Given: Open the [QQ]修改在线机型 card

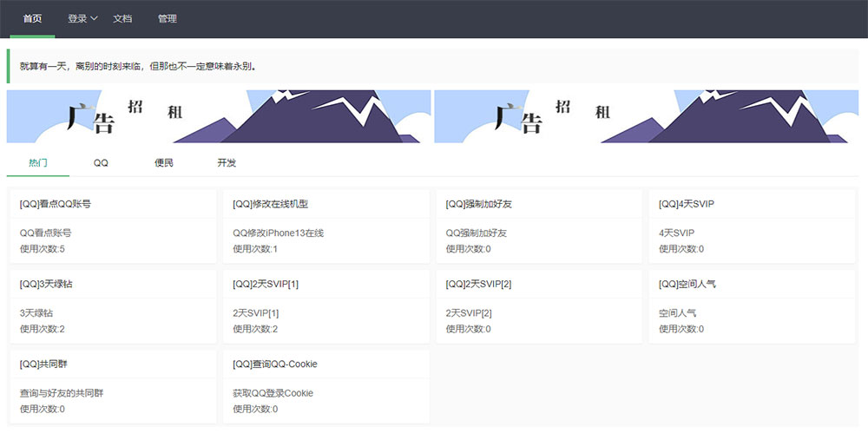Looking at the screenshot, I should pyautogui.click(x=325, y=226).
